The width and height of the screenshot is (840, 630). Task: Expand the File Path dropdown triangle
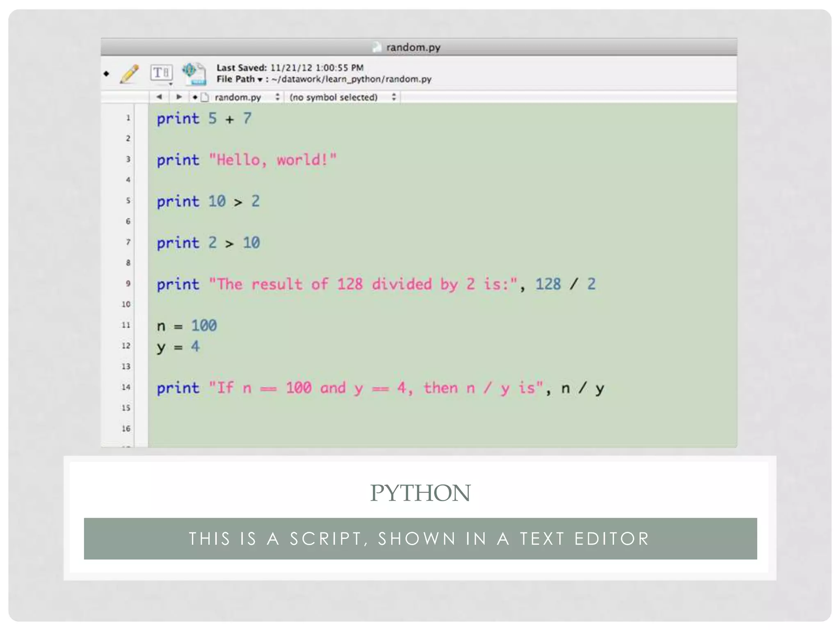(x=260, y=80)
